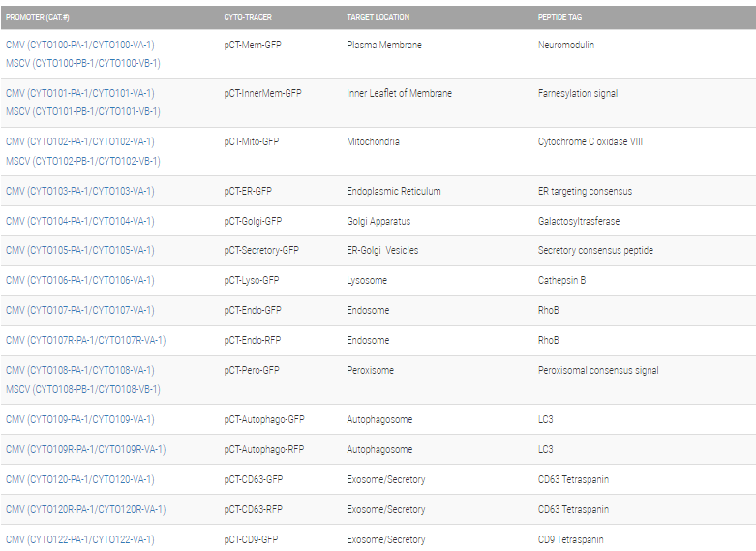Select MSCV CYTO108-PB-1 peroxisome link
Screen dimensions: 756x551
pos(82,389)
